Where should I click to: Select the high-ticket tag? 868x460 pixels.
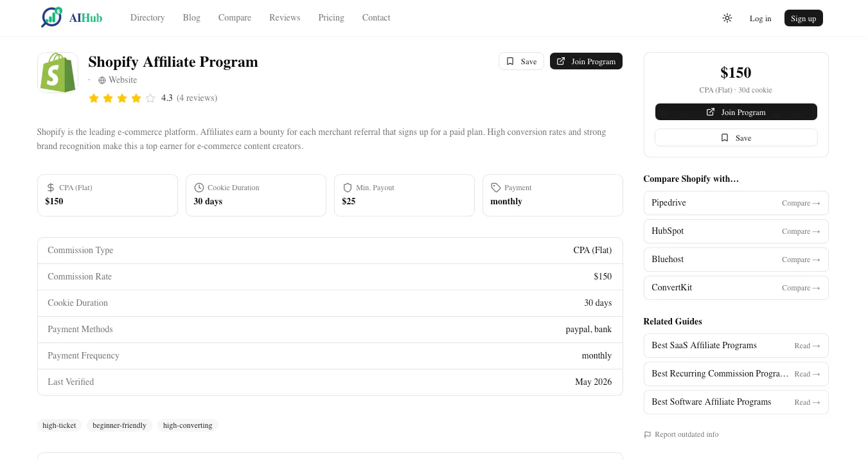point(59,425)
